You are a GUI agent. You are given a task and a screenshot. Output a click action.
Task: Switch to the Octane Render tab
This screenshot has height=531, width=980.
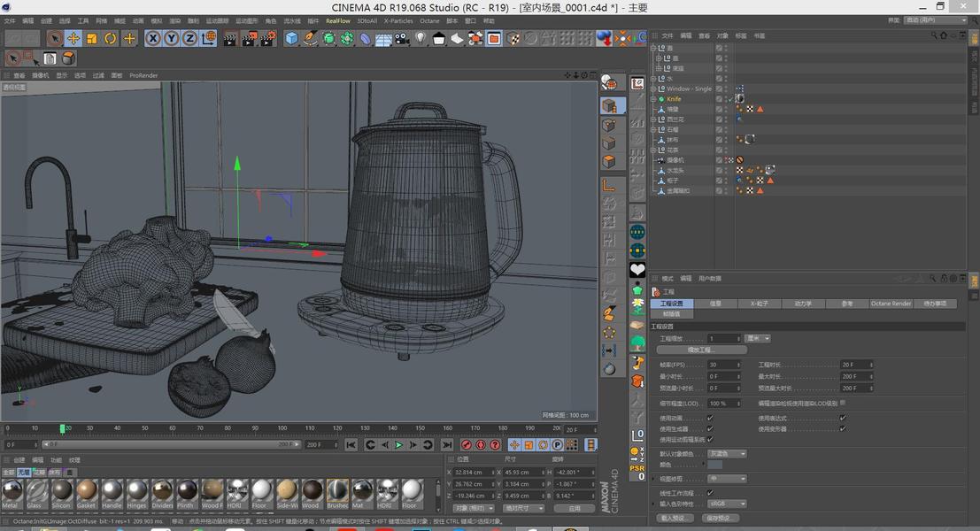pos(891,304)
